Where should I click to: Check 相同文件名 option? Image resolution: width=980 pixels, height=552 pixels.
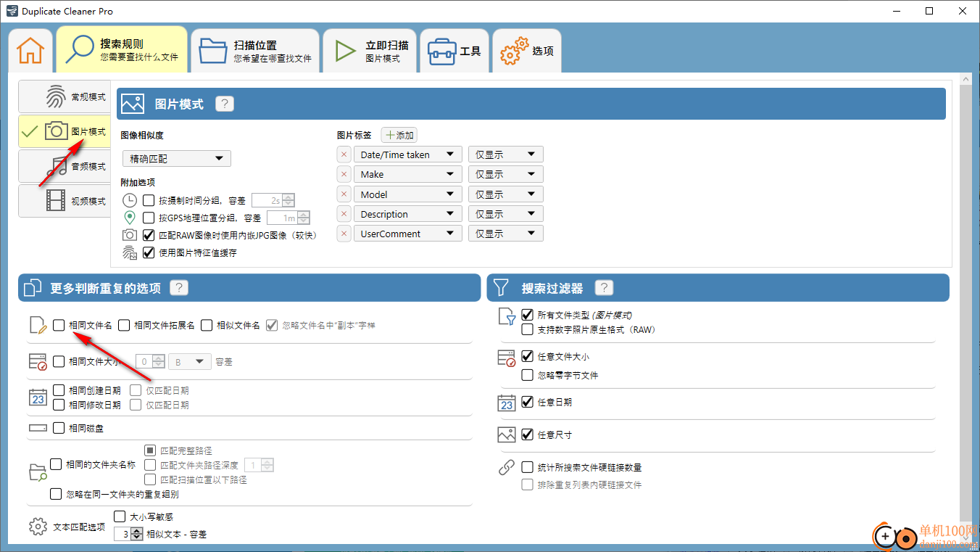[x=59, y=325]
